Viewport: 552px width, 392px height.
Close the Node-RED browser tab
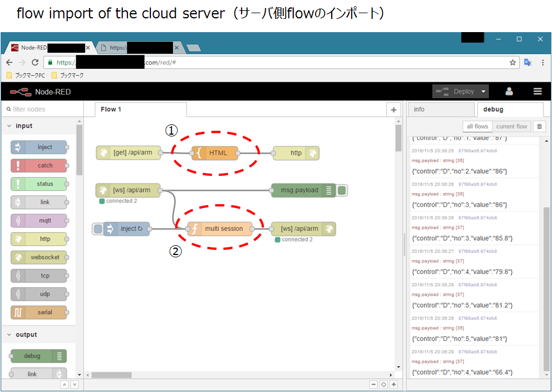88,48
